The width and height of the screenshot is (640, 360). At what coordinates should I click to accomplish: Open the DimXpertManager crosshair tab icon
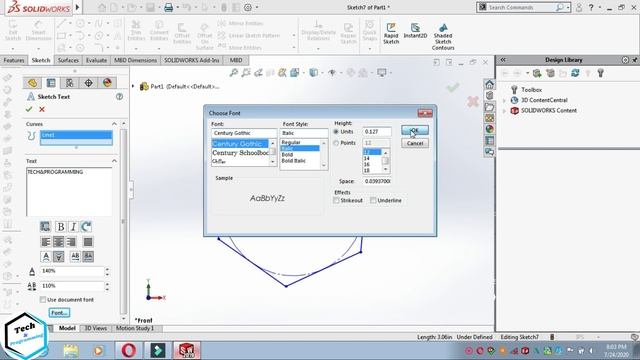pyautogui.click(x=89, y=83)
